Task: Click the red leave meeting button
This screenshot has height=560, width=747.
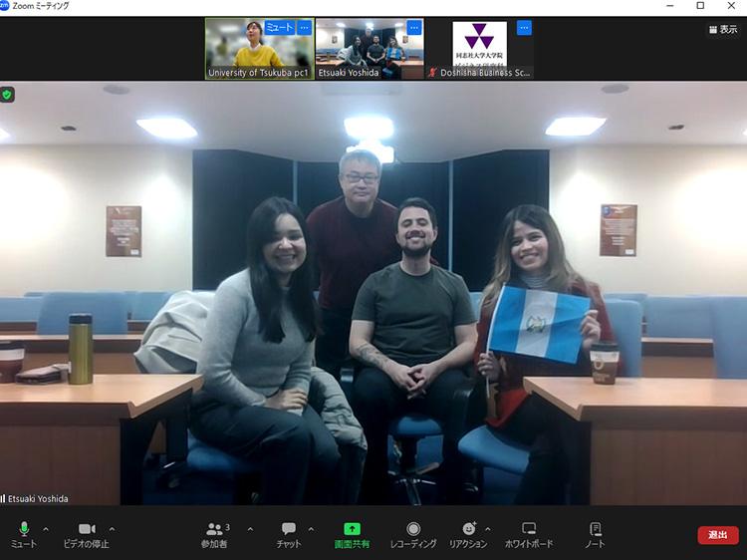Action: [717, 535]
